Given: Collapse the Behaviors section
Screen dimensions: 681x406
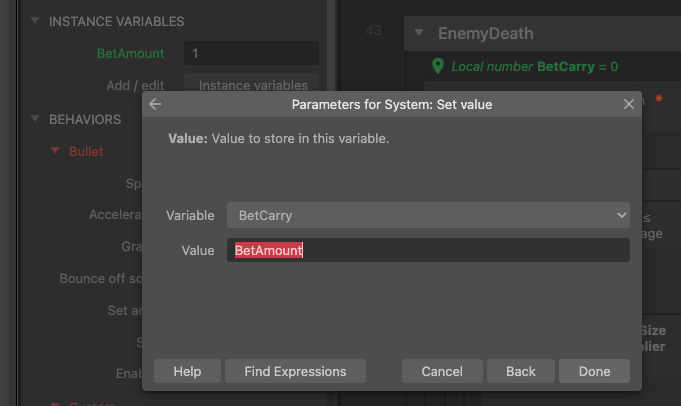Looking at the screenshot, I should pyautogui.click(x=35, y=119).
